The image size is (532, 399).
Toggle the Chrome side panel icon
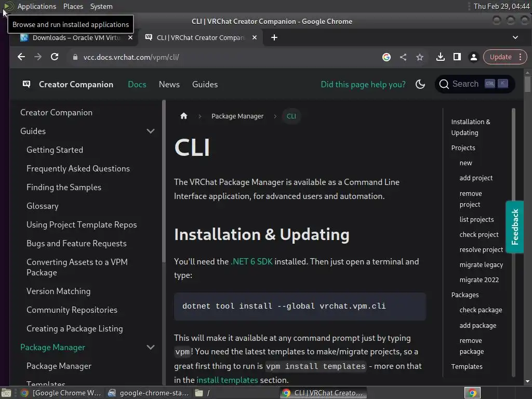point(457,57)
